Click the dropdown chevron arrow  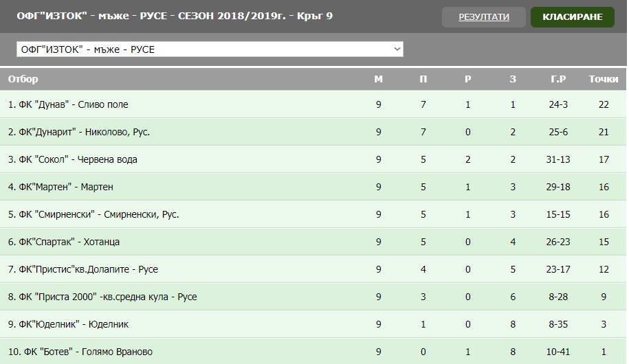pos(397,49)
